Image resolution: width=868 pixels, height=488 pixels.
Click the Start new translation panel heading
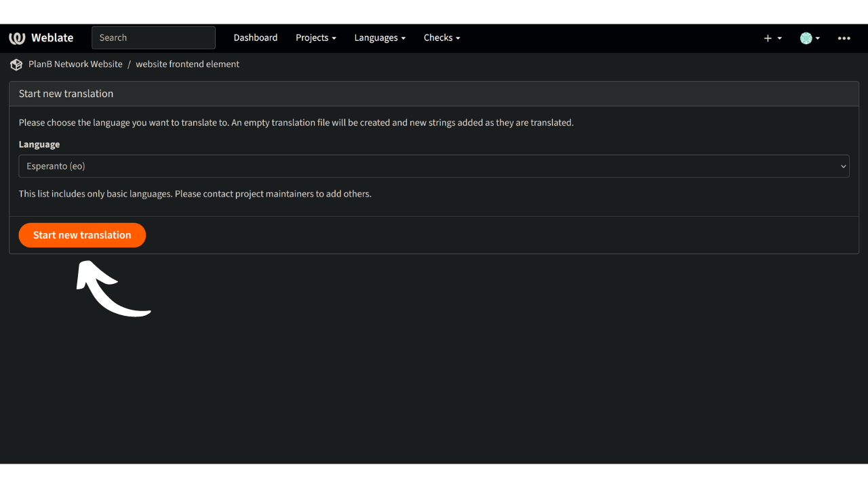point(66,94)
